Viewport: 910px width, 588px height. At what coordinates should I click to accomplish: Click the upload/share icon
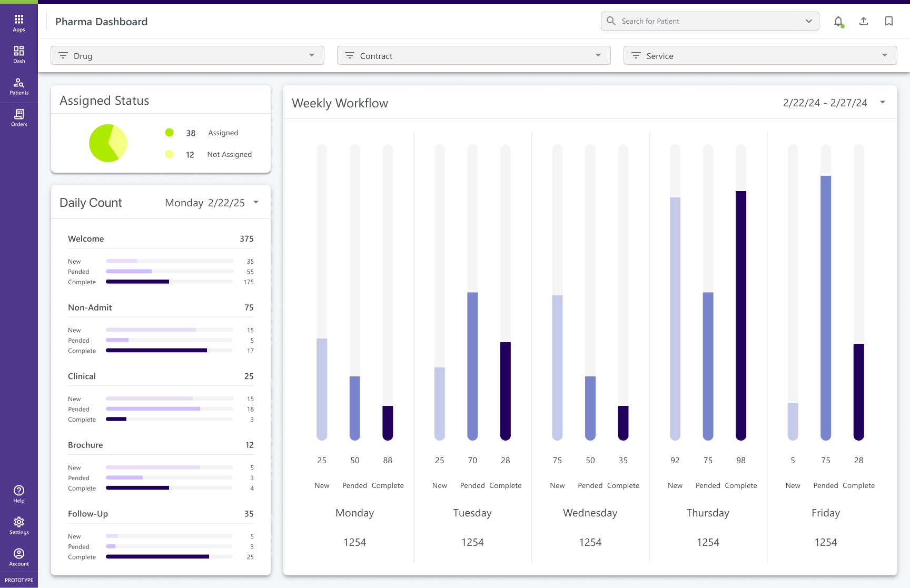[864, 22]
